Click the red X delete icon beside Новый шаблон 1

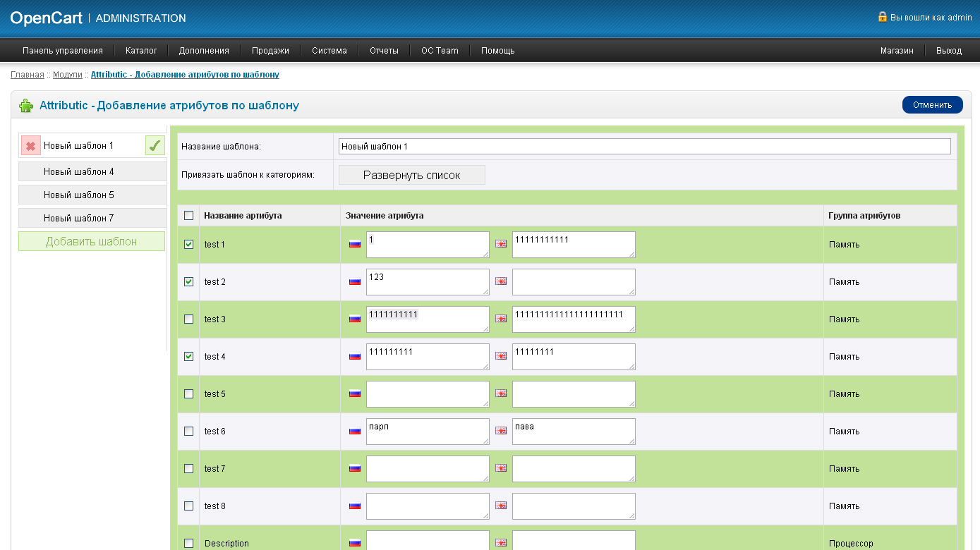coord(31,146)
